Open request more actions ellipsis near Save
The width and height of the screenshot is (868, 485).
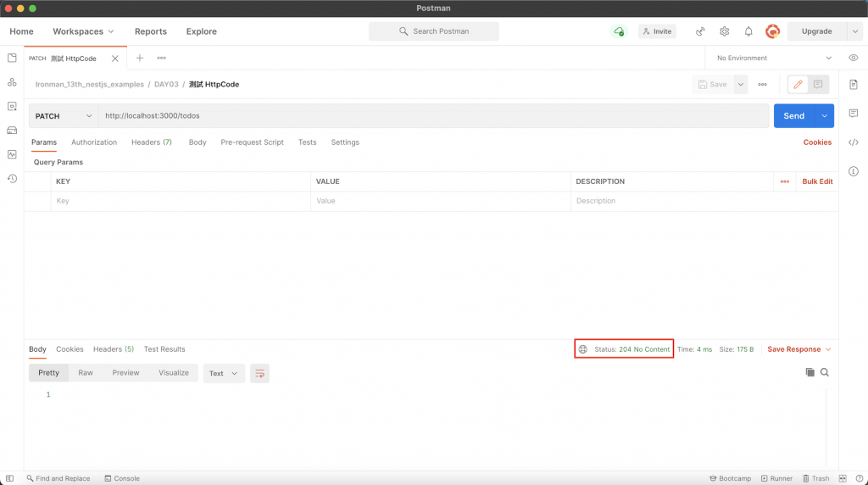tap(762, 85)
